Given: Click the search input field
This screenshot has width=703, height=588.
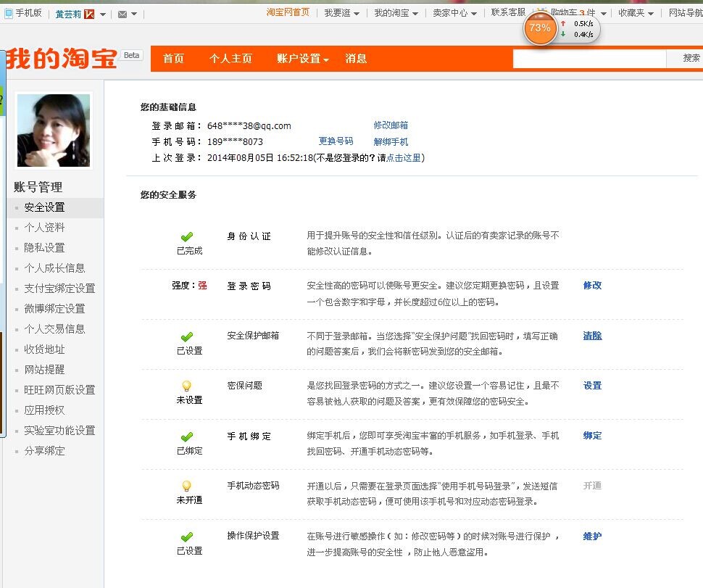Looking at the screenshot, I should pos(589,59).
